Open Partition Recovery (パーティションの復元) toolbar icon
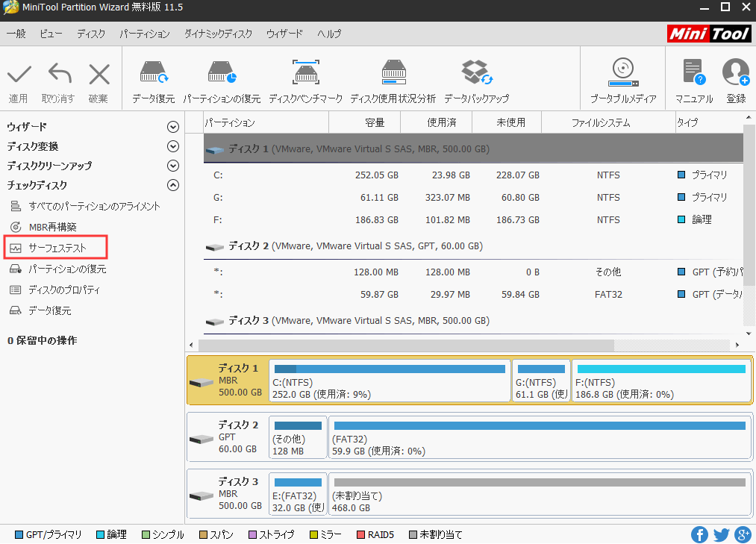This screenshot has width=756, height=544. pyautogui.click(x=222, y=72)
